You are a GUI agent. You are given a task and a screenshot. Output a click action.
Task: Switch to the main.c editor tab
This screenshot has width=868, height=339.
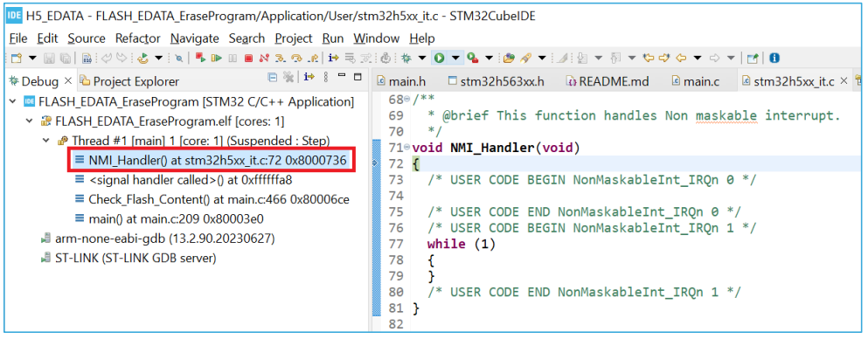pyautogui.click(x=695, y=81)
